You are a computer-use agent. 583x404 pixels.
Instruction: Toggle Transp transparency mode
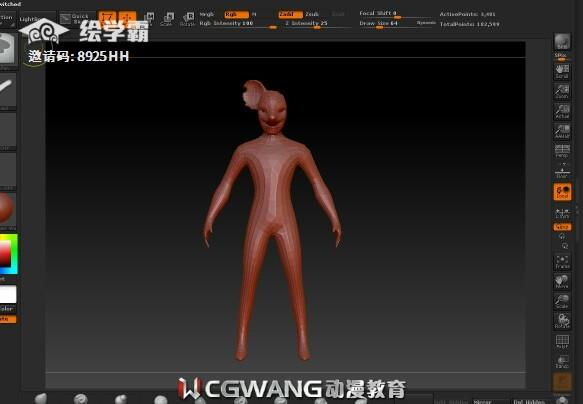coord(562,362)
